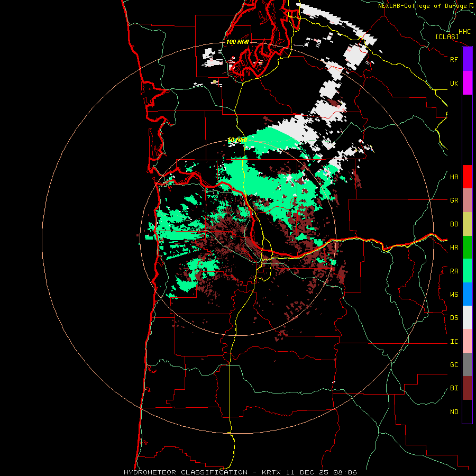This screenshot has height=476, width=476.
Task: Click the IC legend label
Action: (454, 342)
